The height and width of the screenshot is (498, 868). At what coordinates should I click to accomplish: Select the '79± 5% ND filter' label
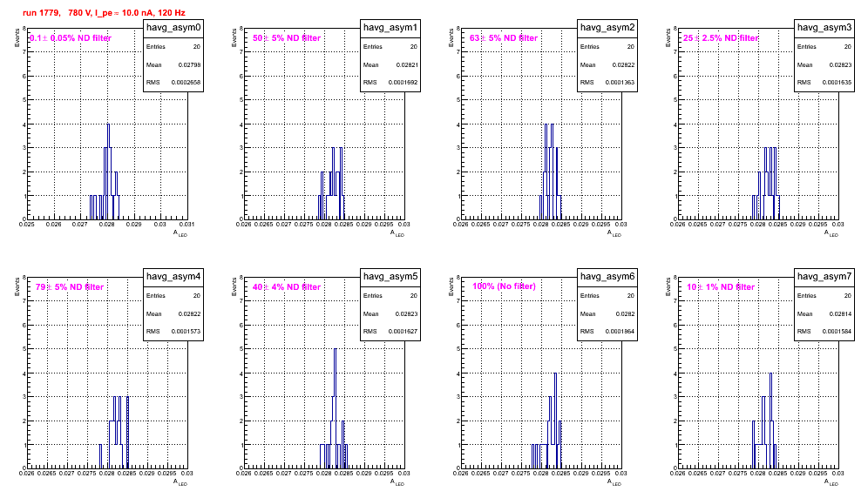coord(70,287)
